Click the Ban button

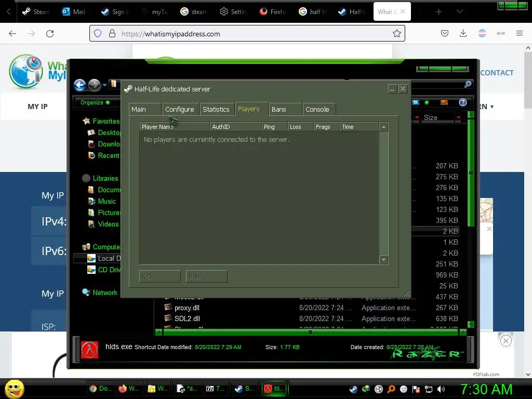click(x=206, y=276)
